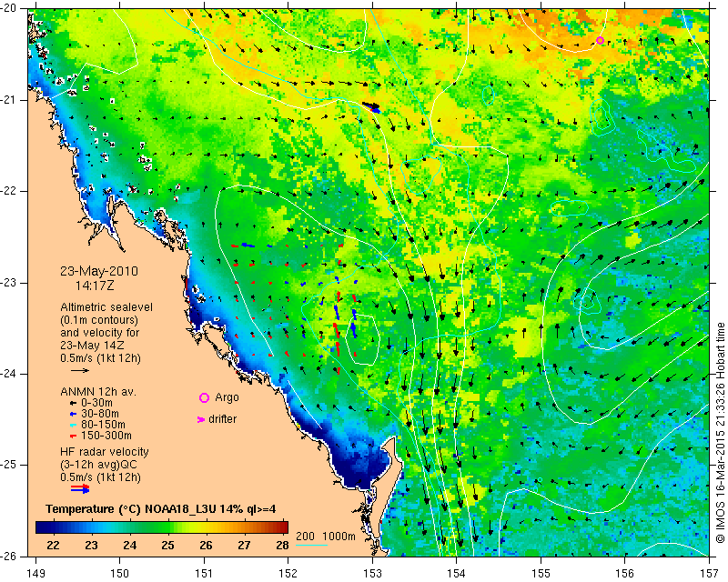Click the magenta Argo float marker on the map

pos(600,40)
